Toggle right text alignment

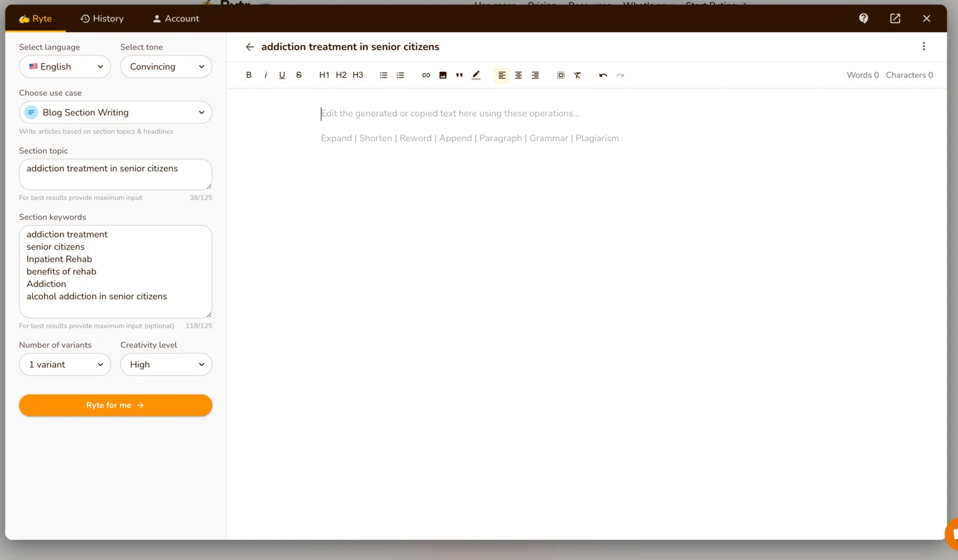535,75
